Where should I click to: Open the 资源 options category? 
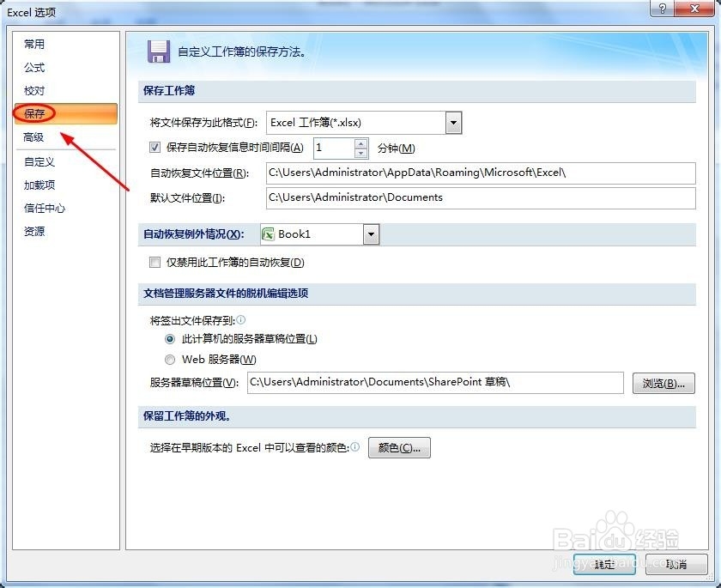point(34,231)
